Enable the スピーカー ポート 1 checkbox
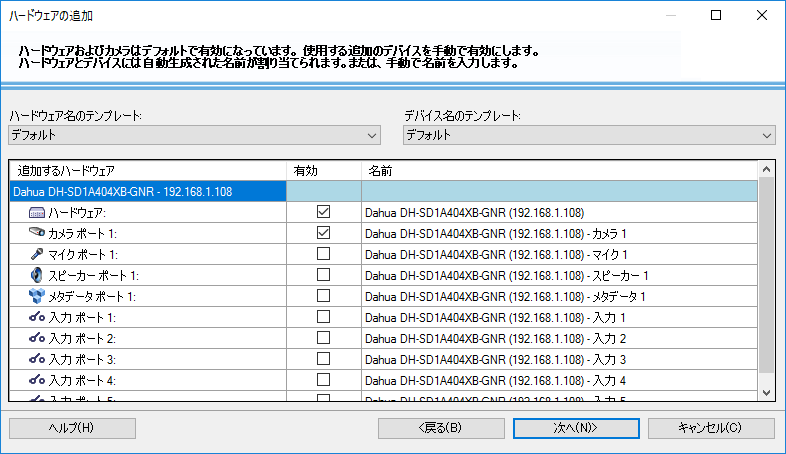The width and height of the screenshot is (786, 454). point(323,275)
